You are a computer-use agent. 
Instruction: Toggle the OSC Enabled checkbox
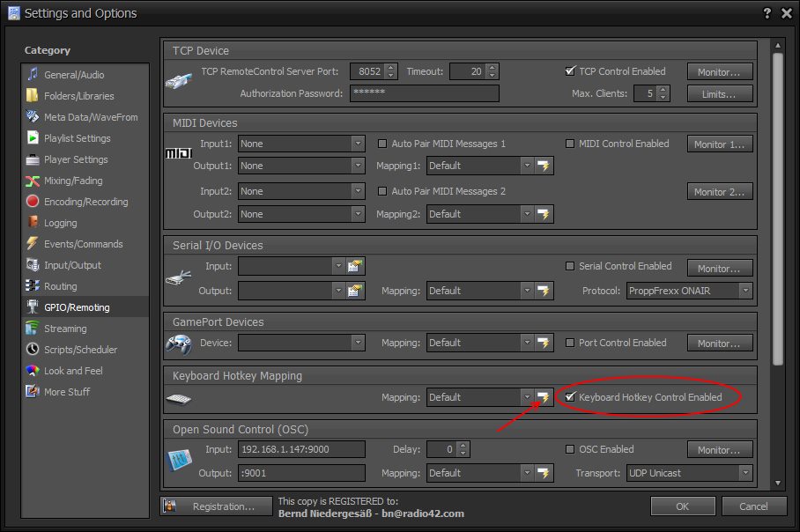click(570, 449)
